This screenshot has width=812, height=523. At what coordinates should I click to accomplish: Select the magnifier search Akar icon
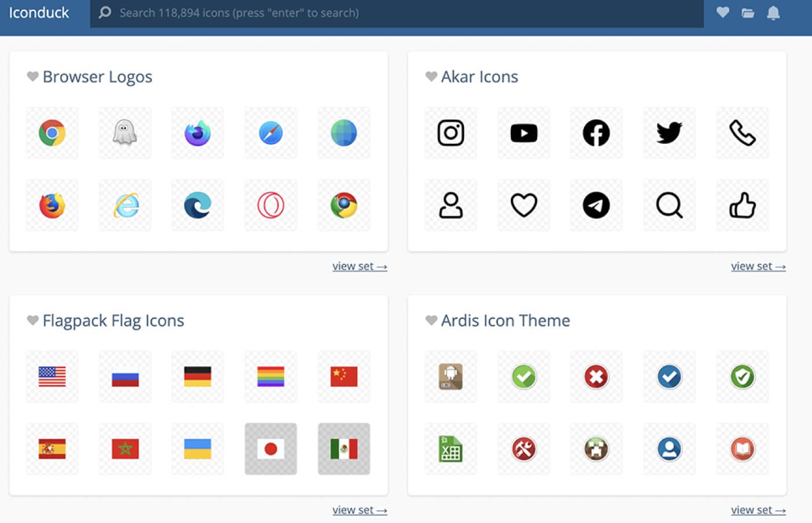(669, 205)
